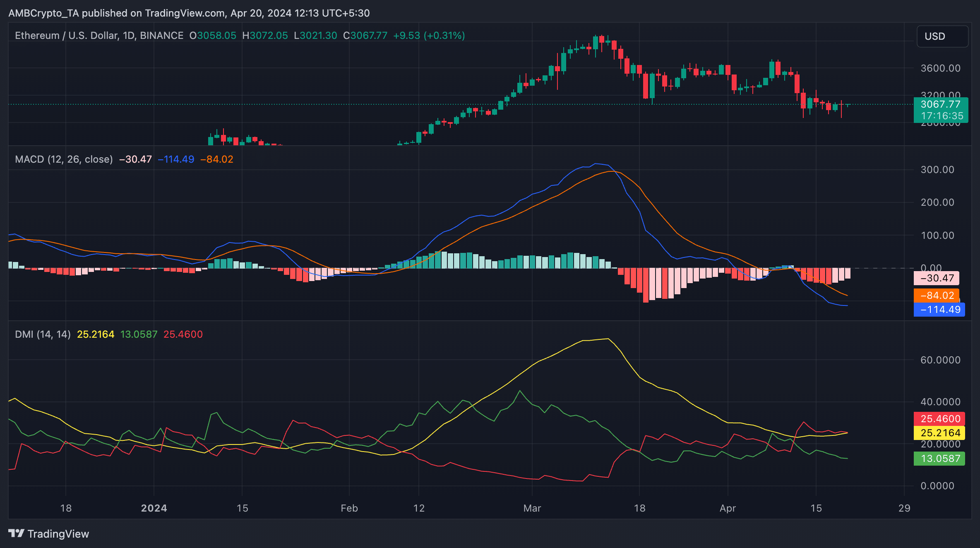This screenshot has width=980, height=548.
Task: Click the Mar time axis label
Action: click(x=532, y=508)
